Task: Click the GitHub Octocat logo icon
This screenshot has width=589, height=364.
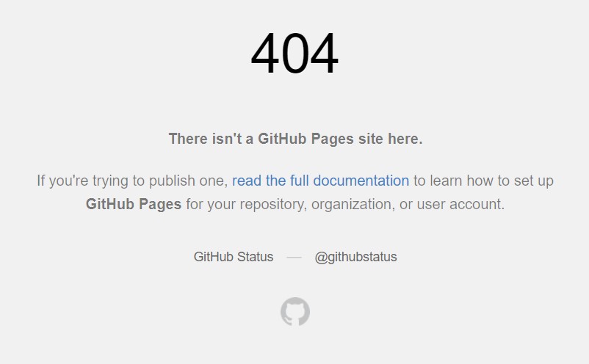Action: click(295, 311)
